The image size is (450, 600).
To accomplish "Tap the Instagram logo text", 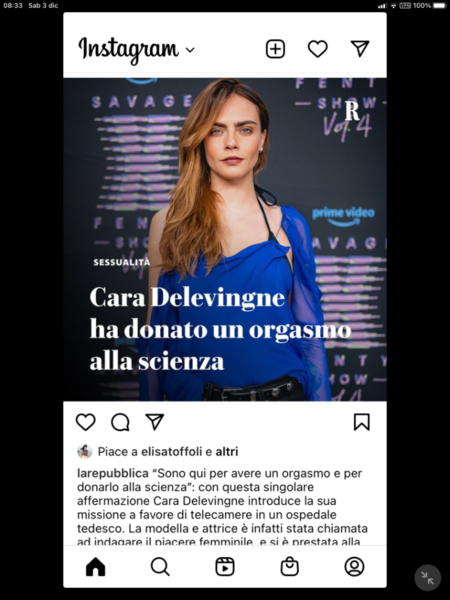I will click(x=129, y=50).
